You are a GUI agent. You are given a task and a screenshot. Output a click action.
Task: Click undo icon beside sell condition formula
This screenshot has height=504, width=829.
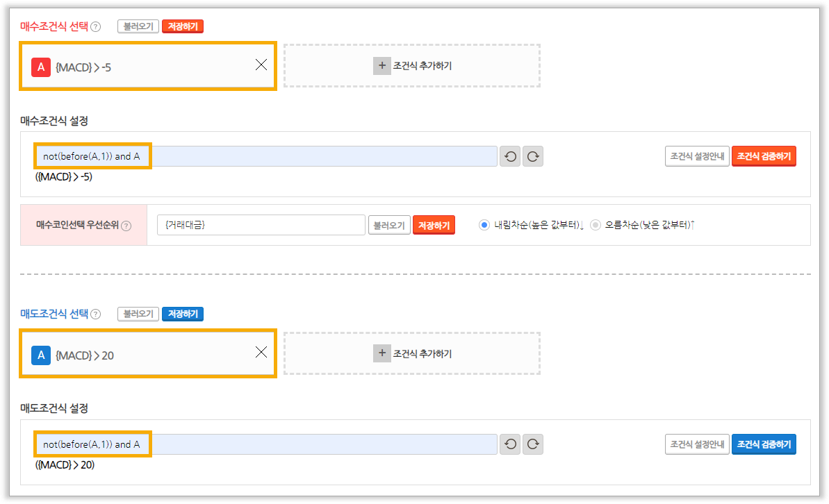tap(511, 444)
